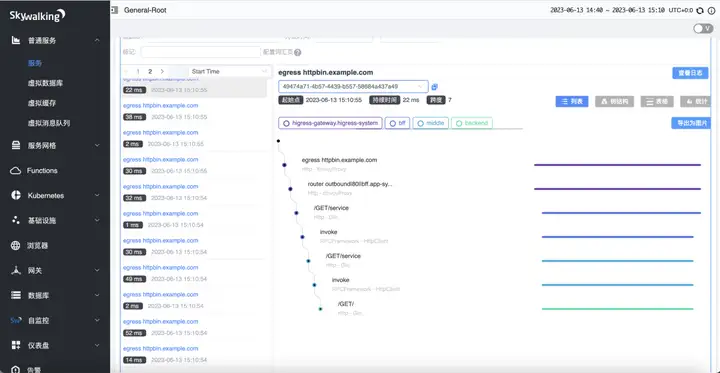Go to page 2 of trace list
The width and height of the screenshot is (720, 373).
coord(150,72)
